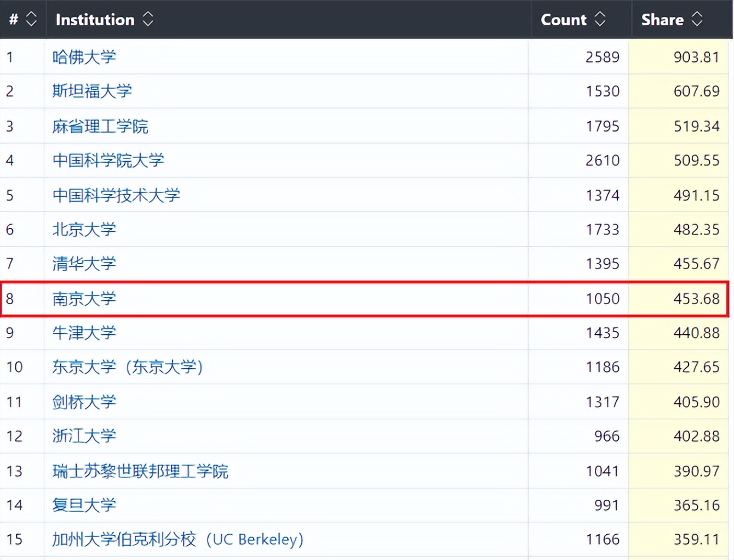Click the sort icon next to #
The height and width of the screenshot is (560, 734).
pos(31,20)
